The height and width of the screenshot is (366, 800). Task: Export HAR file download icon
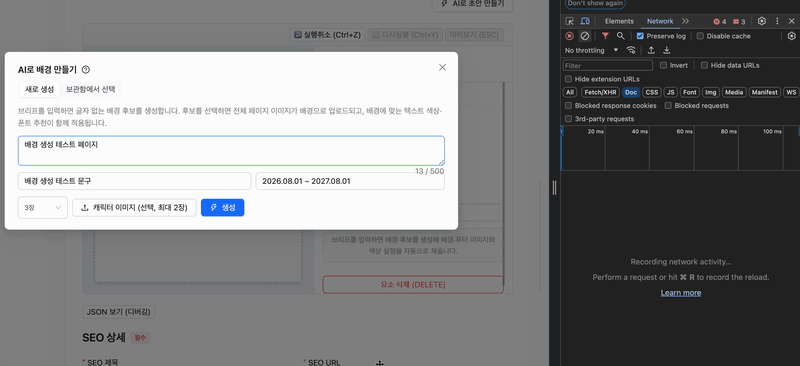click(x=666, y=50)
